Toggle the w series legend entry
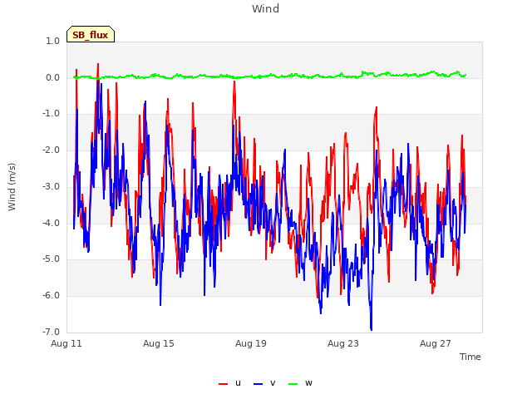The height and width of the screenshot is (399, 532). (x=300, y=383)
